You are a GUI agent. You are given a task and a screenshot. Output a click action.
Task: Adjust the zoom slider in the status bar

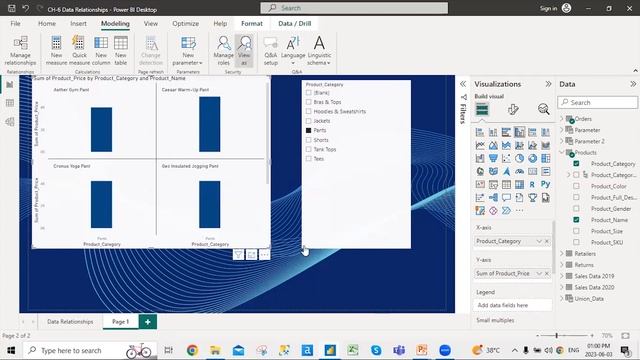pos(556,336)
